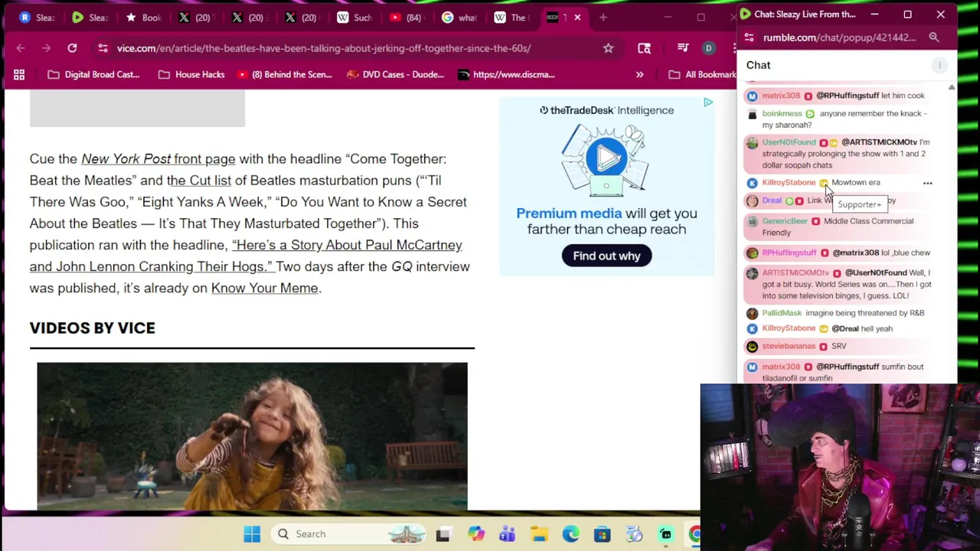Open Microsoft Teams from the taskbar
The image size is (980, 551).
(507, 533)
